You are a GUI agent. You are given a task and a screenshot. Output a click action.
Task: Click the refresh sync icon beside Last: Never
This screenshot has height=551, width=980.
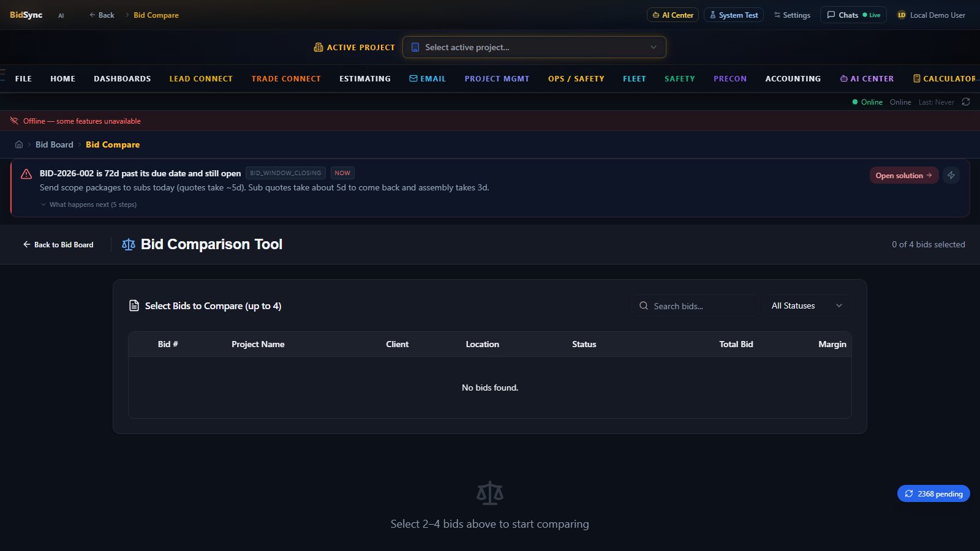click(966, 102)
